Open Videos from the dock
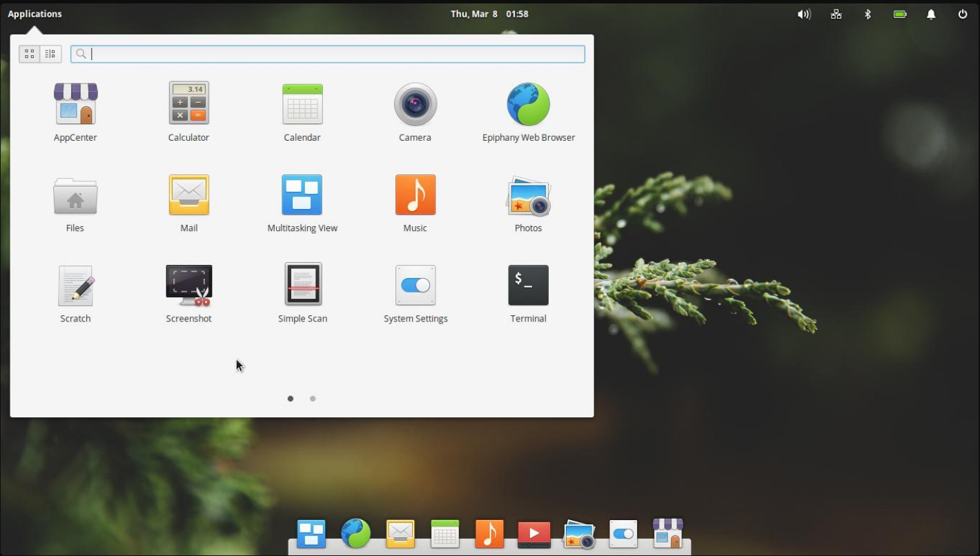Image resolution: width=980 pixels, height=556 pixels. (x=533, y=535)
